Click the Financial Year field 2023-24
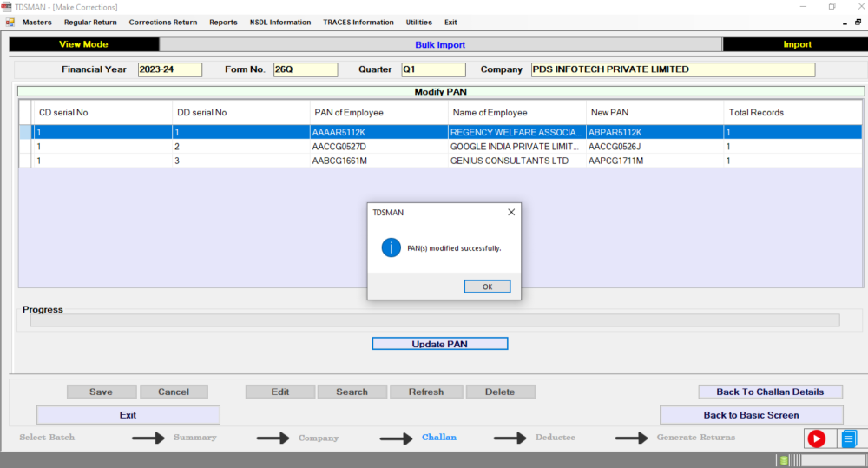Screen dimensions: 868x468 [x=170, y=69]
